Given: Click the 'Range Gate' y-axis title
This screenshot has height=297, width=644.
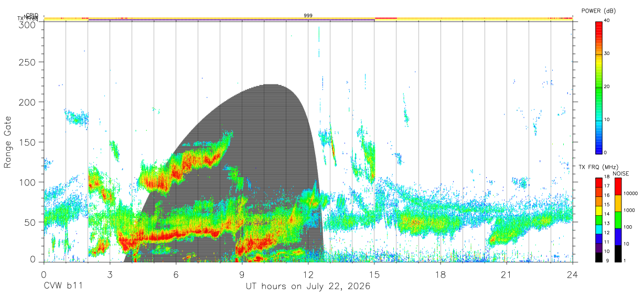Looking at the screenshot, I should click(8, 142).
